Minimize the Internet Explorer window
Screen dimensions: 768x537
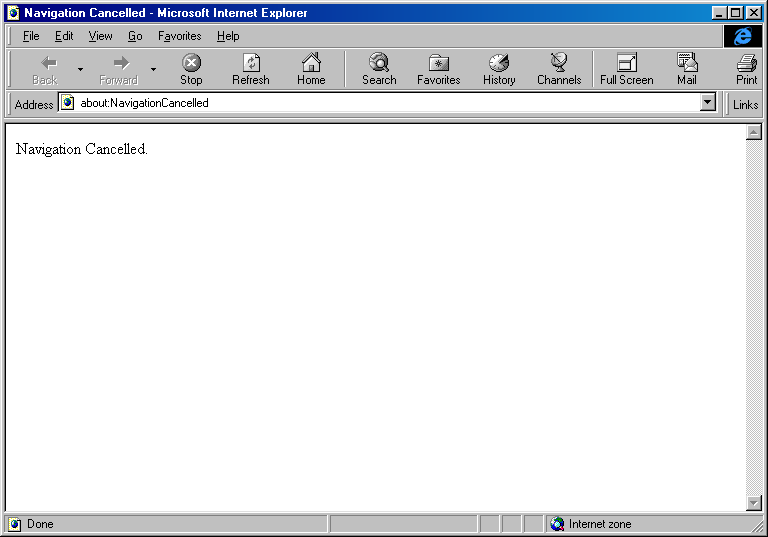(719, 13)
